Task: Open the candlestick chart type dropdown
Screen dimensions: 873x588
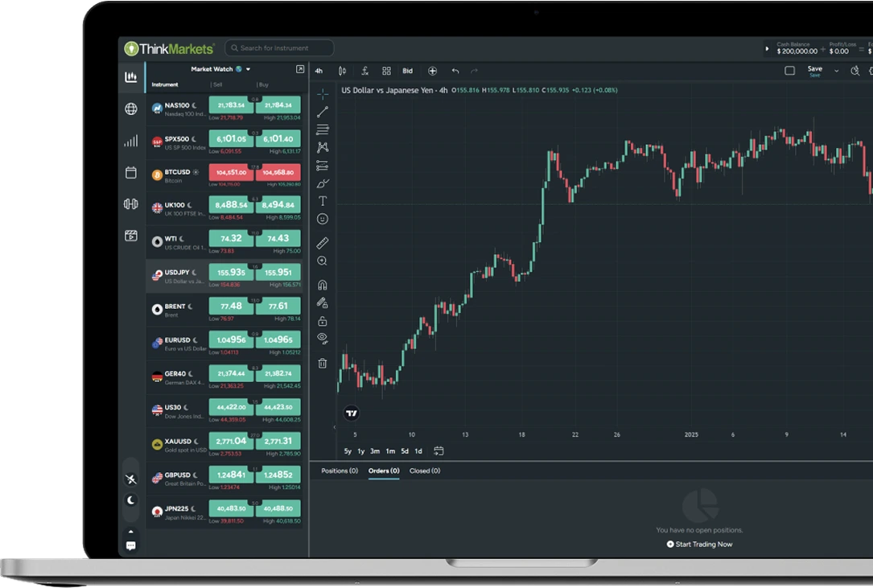Action: pyautogui.click(x=343, y=71)
